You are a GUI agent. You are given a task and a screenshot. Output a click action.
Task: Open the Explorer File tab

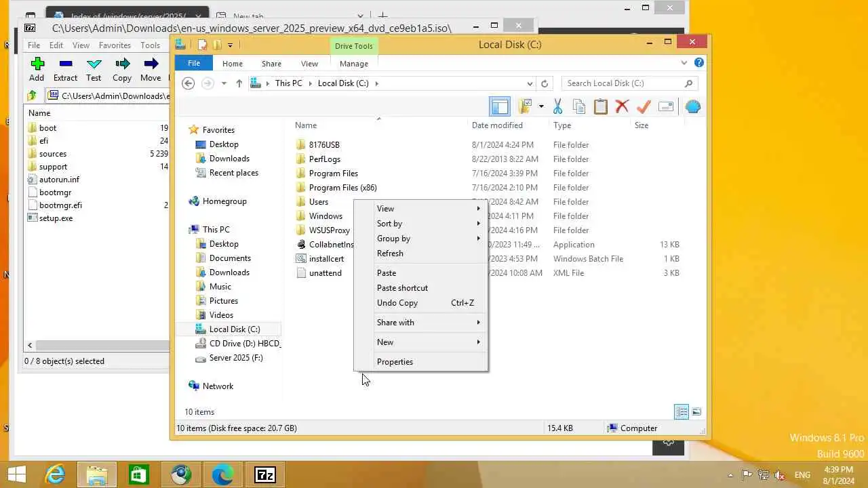coord(194,63)
